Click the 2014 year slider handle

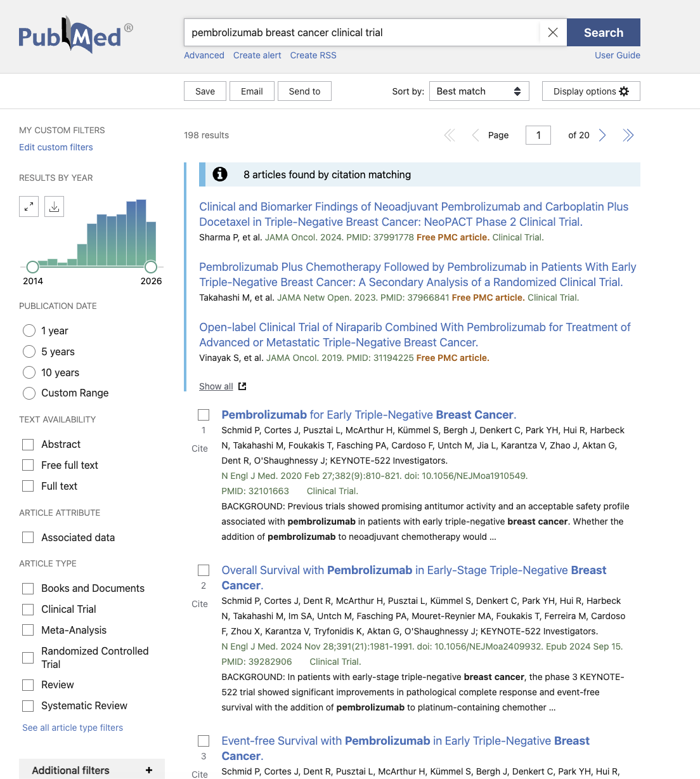pos(32,266)
